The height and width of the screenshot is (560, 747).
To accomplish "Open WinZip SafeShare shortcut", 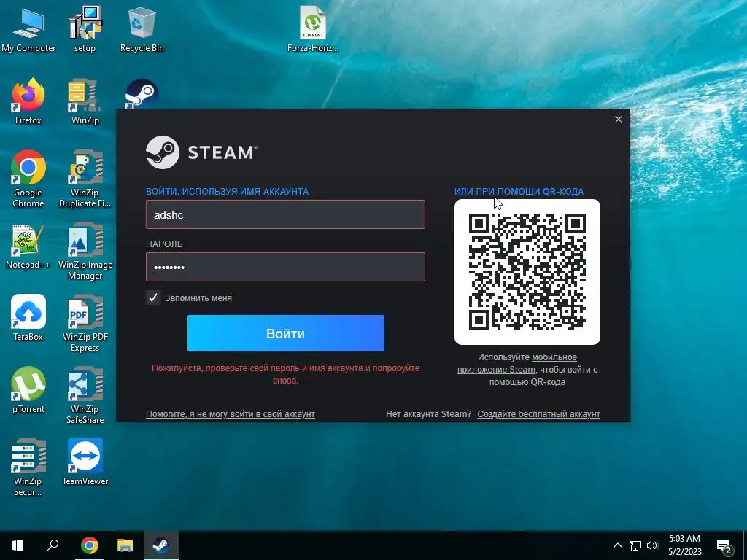I will tap(85, 395).
